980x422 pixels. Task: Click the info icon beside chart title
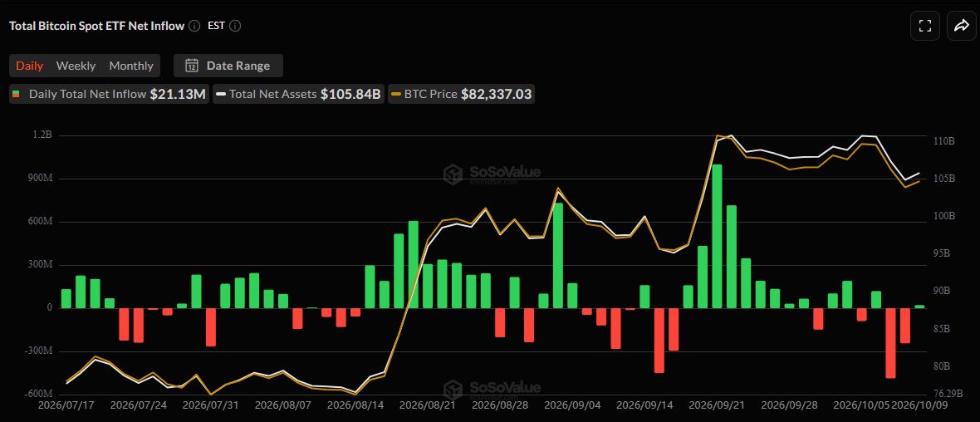coord(194,26)
